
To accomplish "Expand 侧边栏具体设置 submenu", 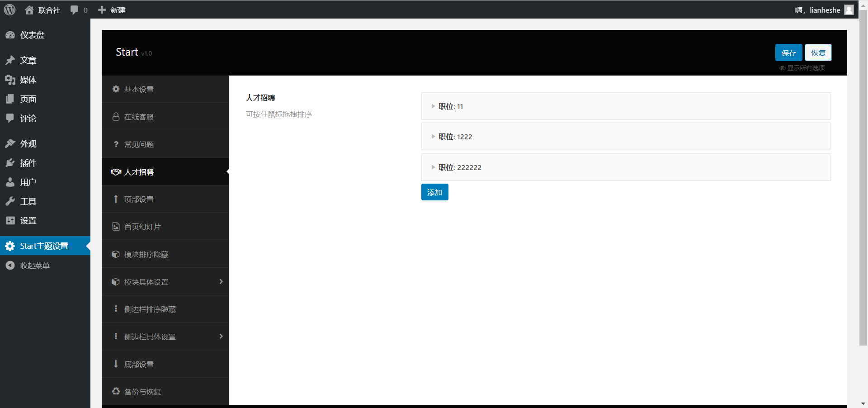I will coord(165,337).
